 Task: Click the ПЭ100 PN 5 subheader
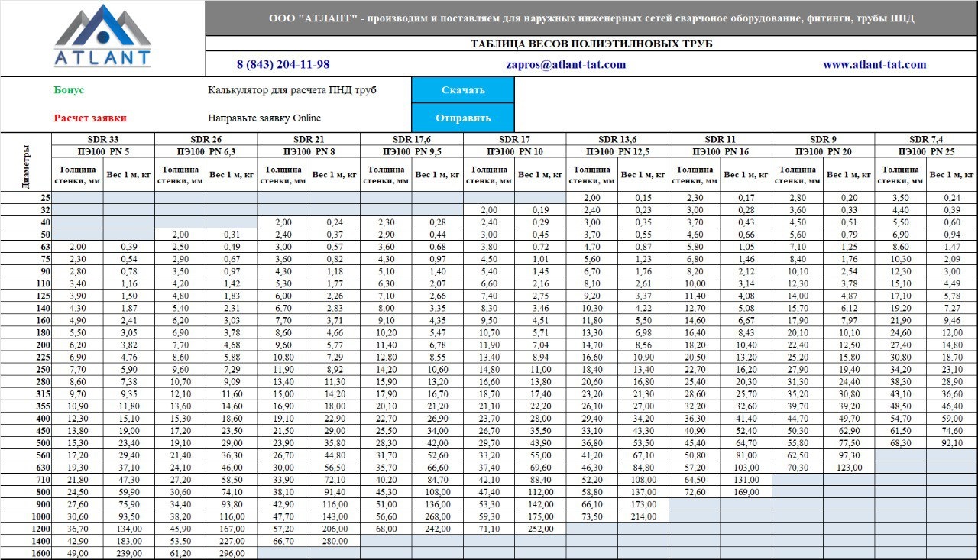pyautogui.click(x=103, y=151)
